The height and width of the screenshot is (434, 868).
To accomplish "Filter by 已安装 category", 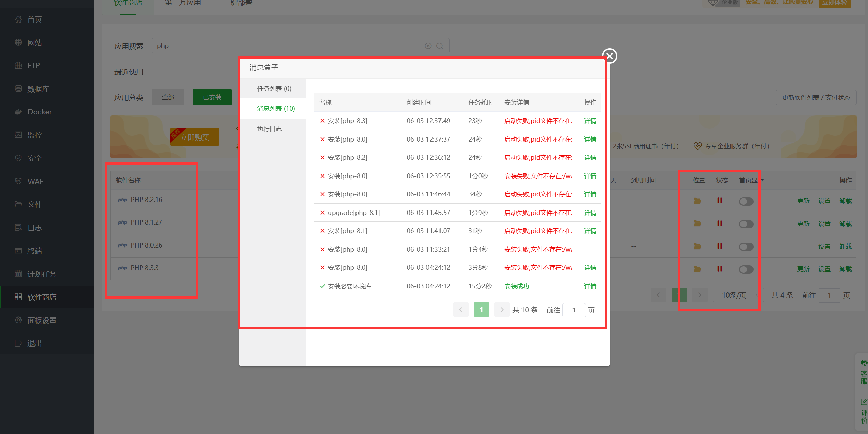I will pyautogui.click(x=212, y=97).
